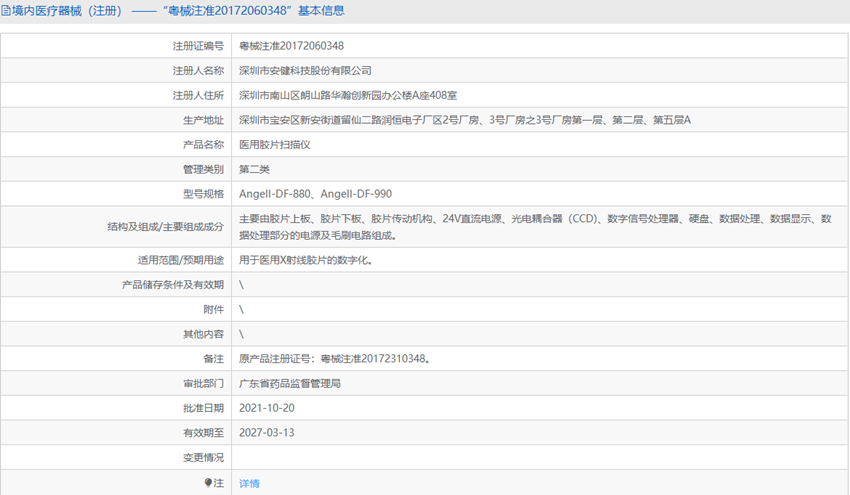Select product name 医用胶片扫描仪
The image size is (850, 495).
pos(276,145)
